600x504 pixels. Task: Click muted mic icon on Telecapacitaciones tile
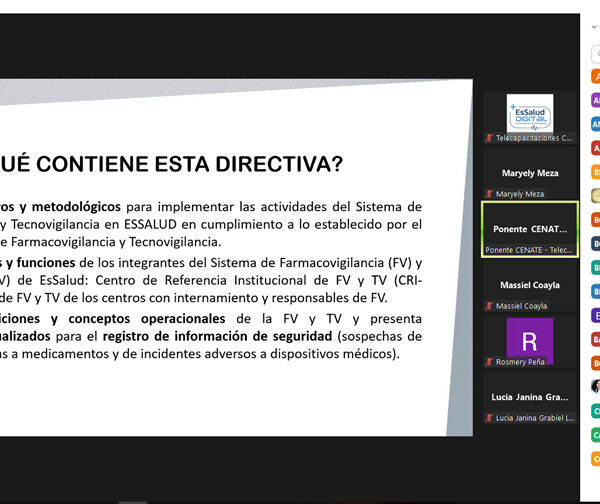(x=489, y=138)
